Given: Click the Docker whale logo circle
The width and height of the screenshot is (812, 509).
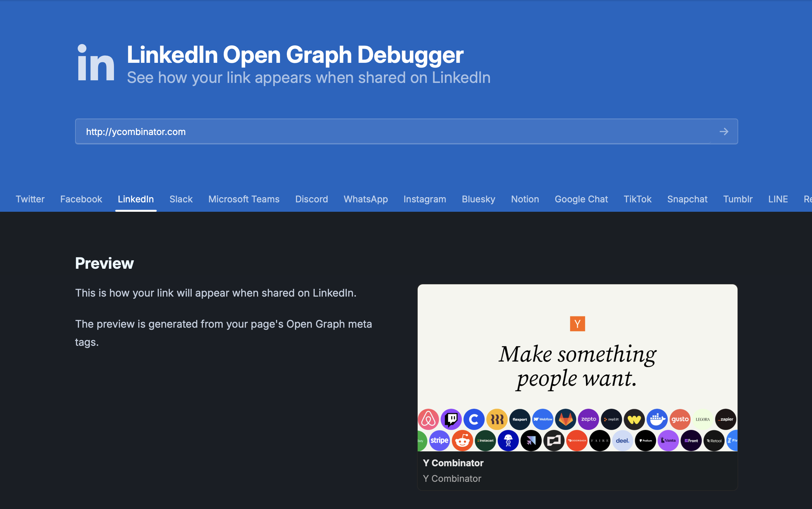Looking at the screenshot, I should [657, 419].
